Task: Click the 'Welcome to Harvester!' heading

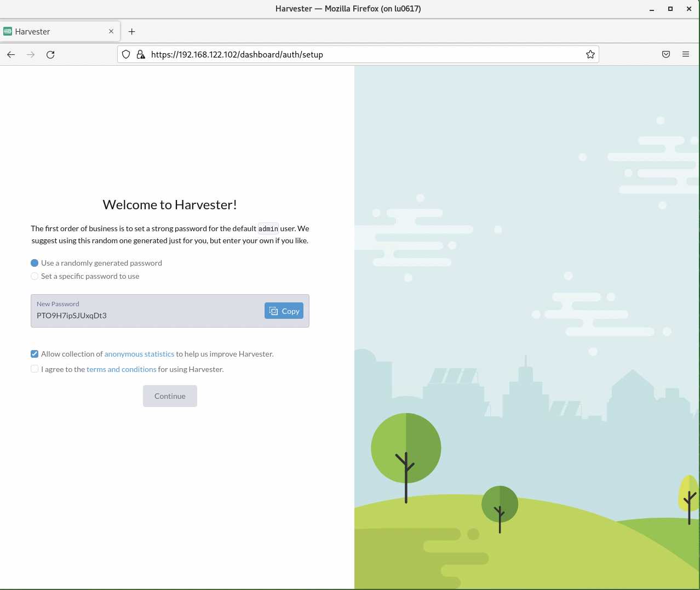Action: click(x=170, y=205)
